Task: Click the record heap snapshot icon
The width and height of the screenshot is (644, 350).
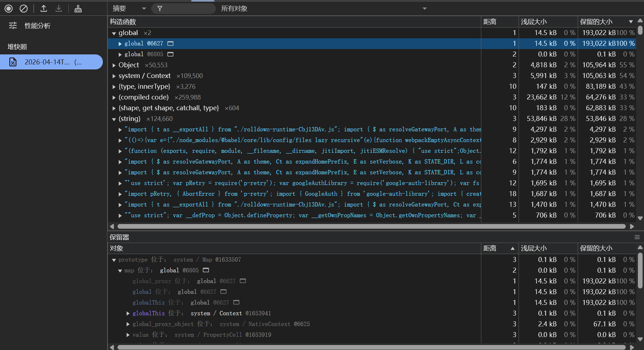Action: pyautogui.click(x=9, y=9)
